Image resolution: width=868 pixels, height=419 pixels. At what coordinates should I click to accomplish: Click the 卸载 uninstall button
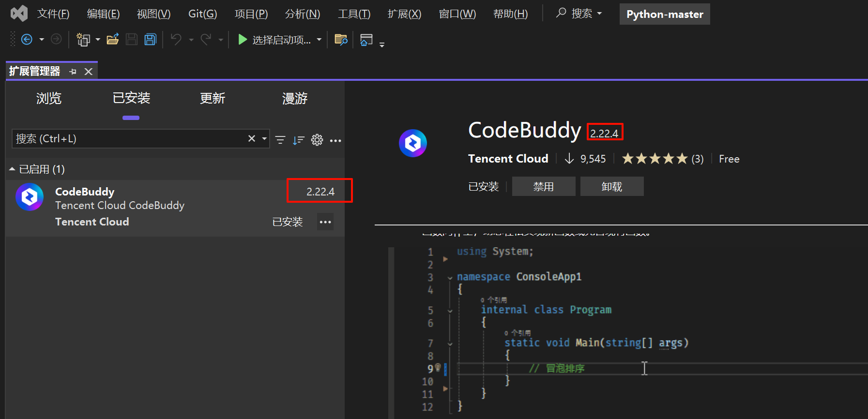coord(611,186)
